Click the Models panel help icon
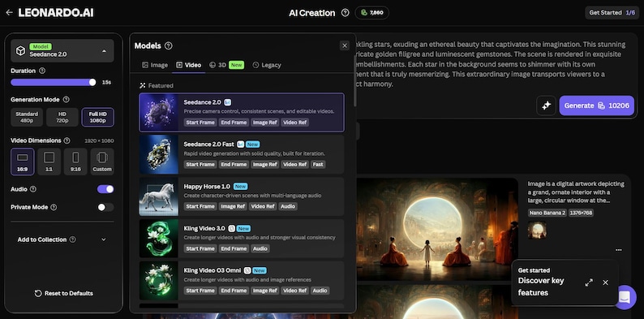 click(x=169, y=45)
